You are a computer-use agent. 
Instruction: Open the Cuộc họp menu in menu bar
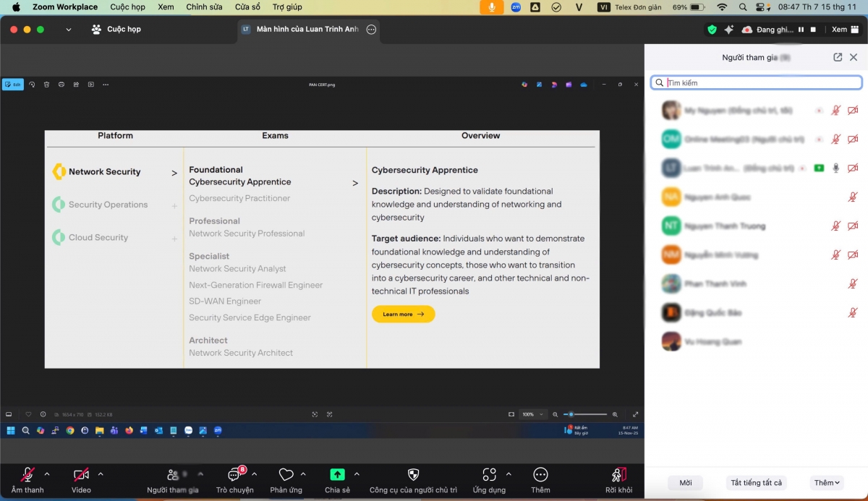click(x=127, y=7)
